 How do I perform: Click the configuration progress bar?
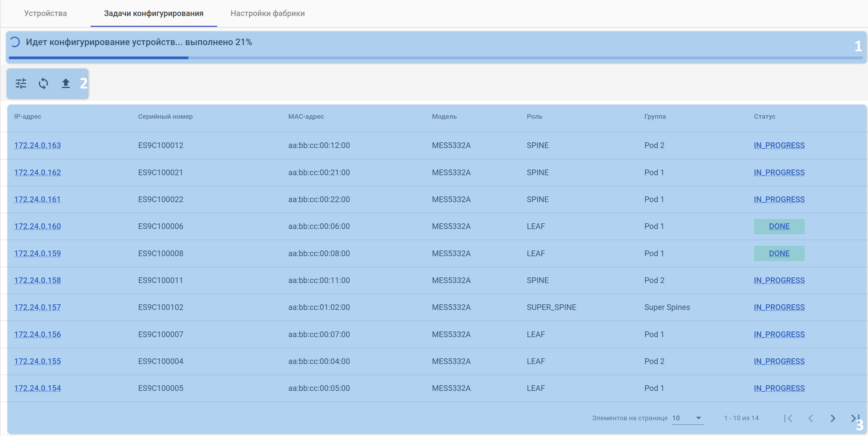click(x=435, y=58)
